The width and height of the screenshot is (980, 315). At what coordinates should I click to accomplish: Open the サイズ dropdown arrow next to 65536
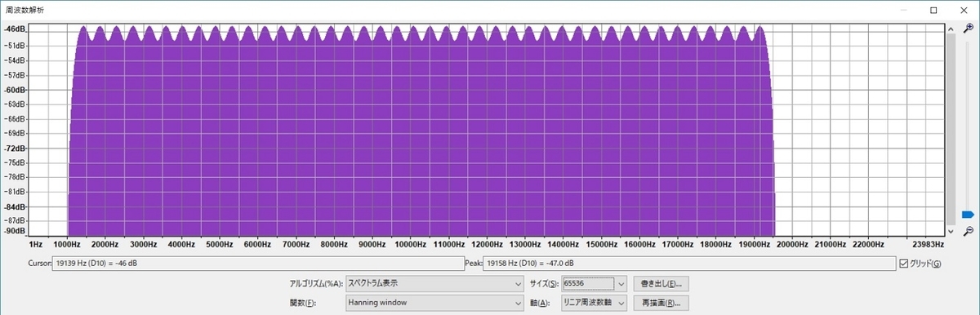click(621, 283)
